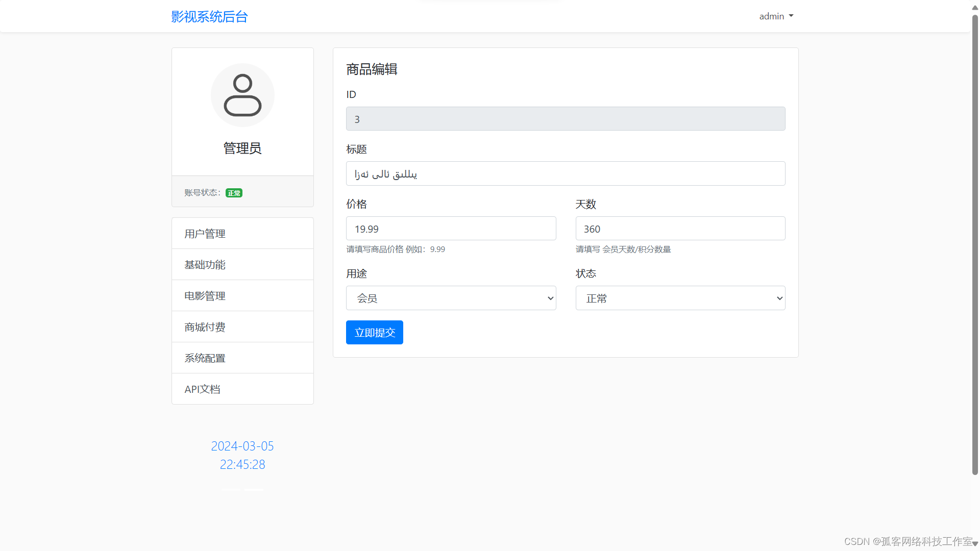Focus the 标题 title input field
Image resolution: width=980 pixels, height=551 pixels.
coord(566,173)
